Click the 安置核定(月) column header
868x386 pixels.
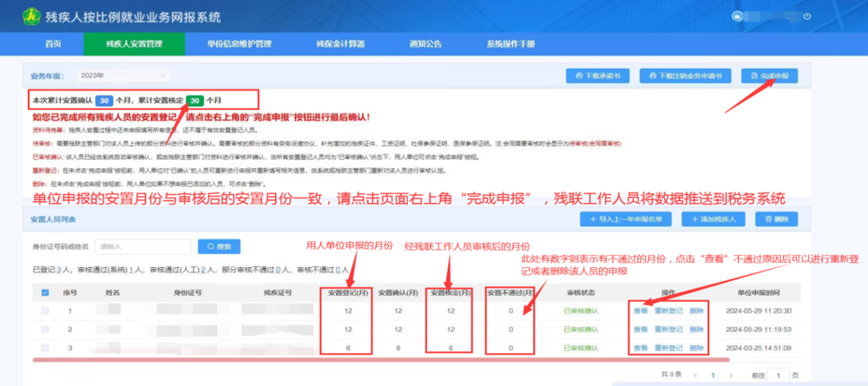(450, 292)
